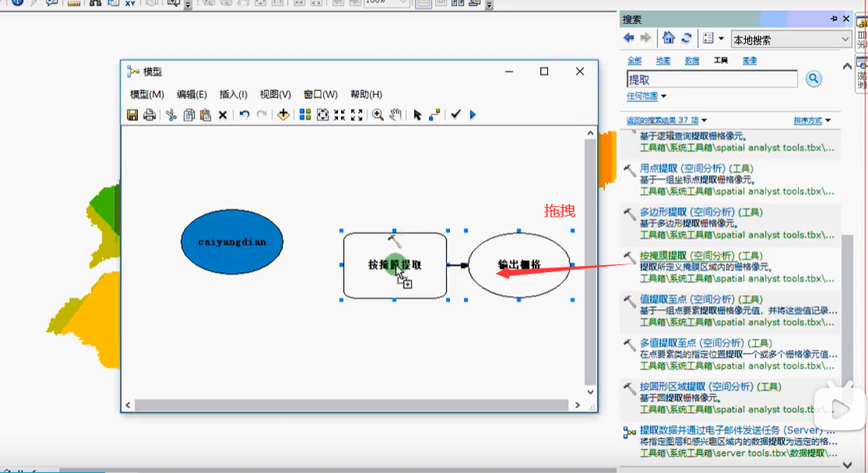Select the Connect tool in ModelBuilder toolbar
The image size is (868, 473).
pyautogui.click(x=434, y=115)
